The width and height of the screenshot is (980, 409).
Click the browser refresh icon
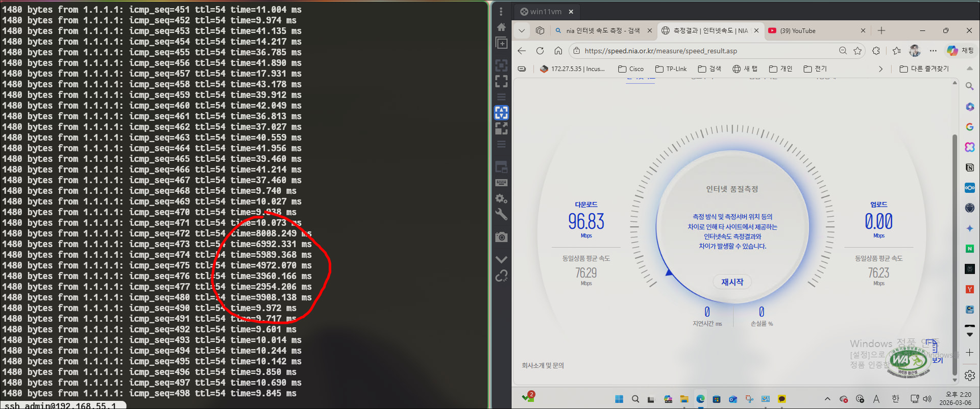(540, 50)
